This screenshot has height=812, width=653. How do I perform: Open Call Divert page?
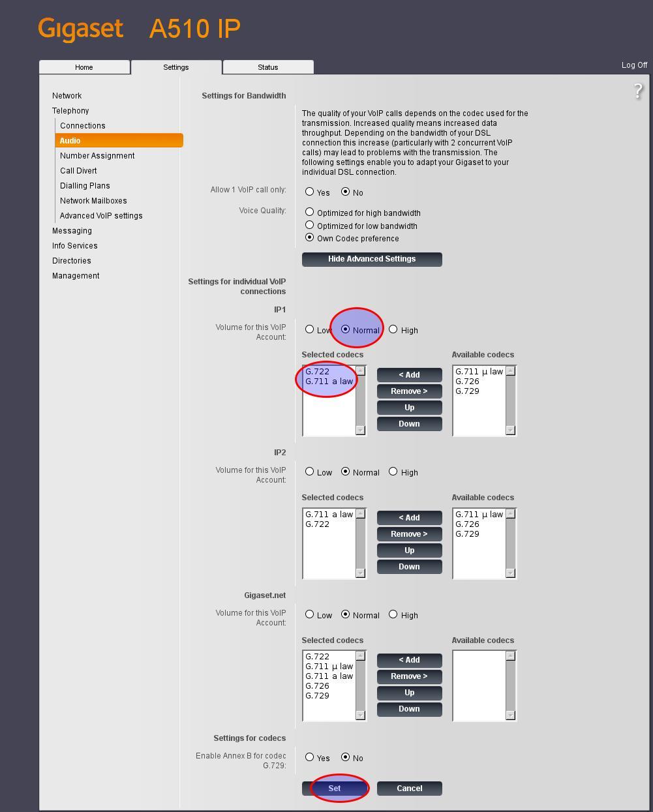click(78, 171)
